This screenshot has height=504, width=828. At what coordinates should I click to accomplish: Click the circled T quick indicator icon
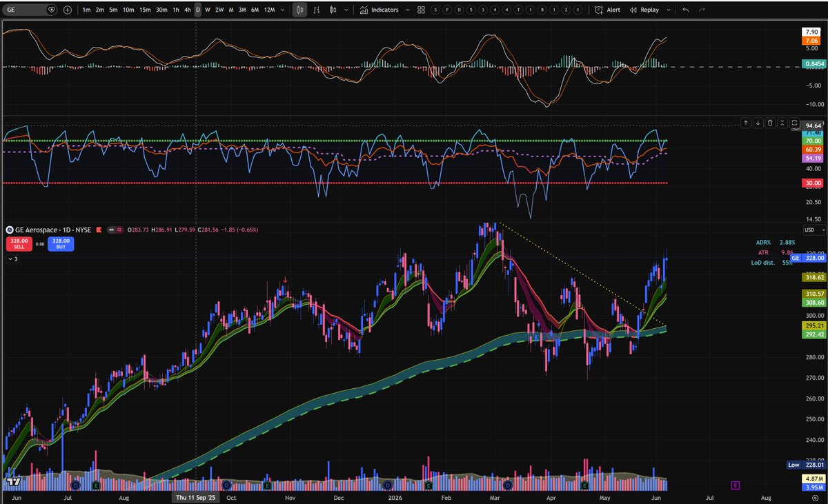point(518,10)
